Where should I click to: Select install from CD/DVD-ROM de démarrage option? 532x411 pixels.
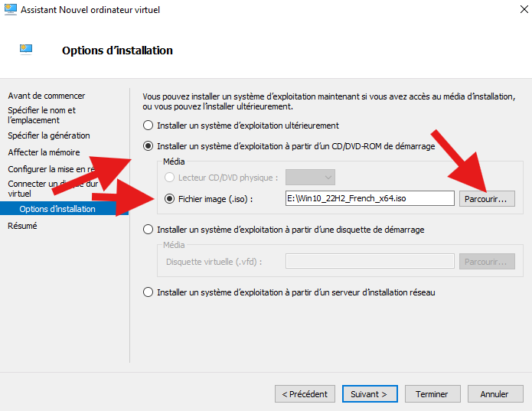pyautogui.click(x=149, y=146)
